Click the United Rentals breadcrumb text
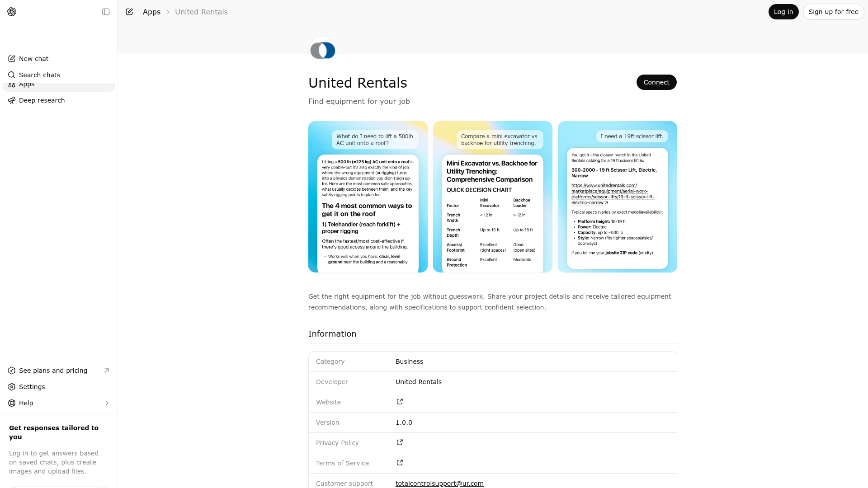Viewport: 868px width, 488px height. (201, 12)
